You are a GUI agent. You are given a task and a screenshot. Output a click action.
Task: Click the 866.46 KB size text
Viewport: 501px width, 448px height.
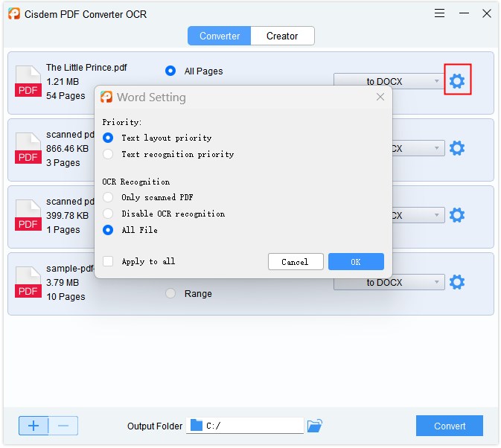click(67, 149)
